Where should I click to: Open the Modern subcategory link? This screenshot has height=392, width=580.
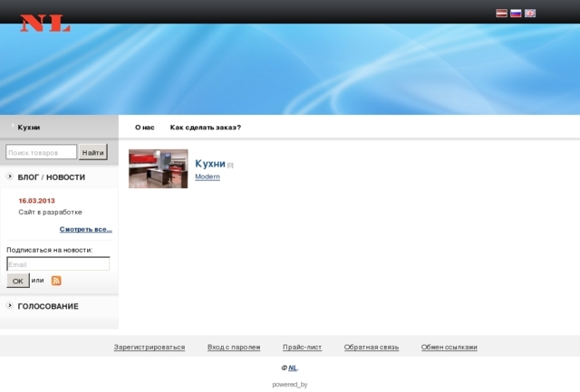(208, 177)
